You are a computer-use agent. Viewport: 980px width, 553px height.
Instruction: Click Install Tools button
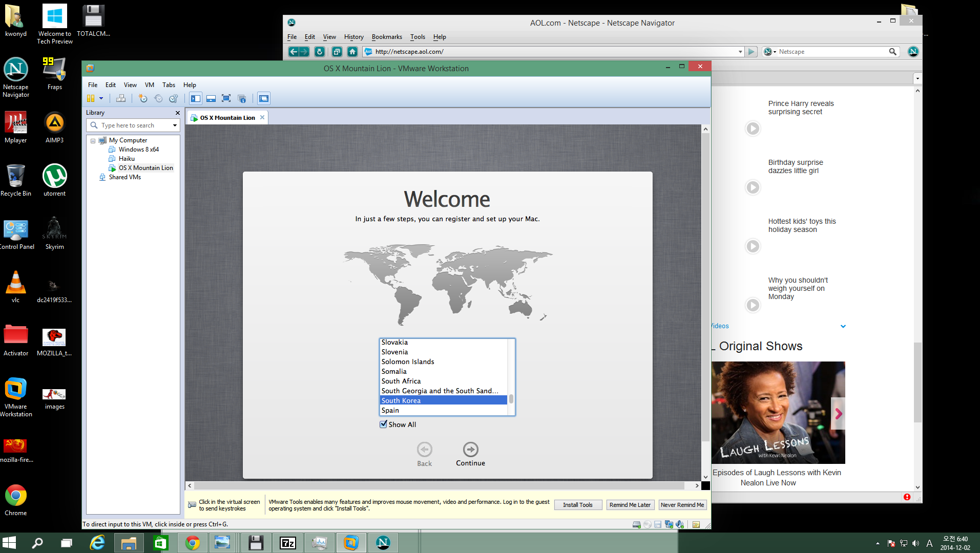tap(578, 505)
